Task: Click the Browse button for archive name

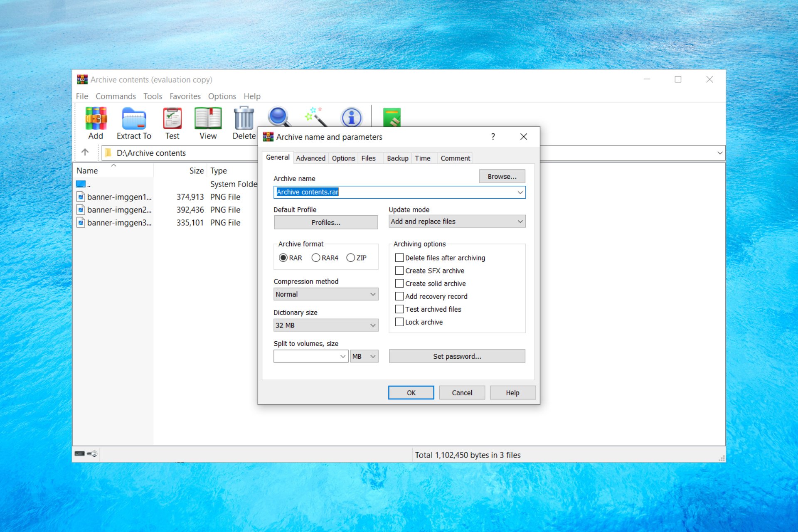Action: [x=501, y=176]
